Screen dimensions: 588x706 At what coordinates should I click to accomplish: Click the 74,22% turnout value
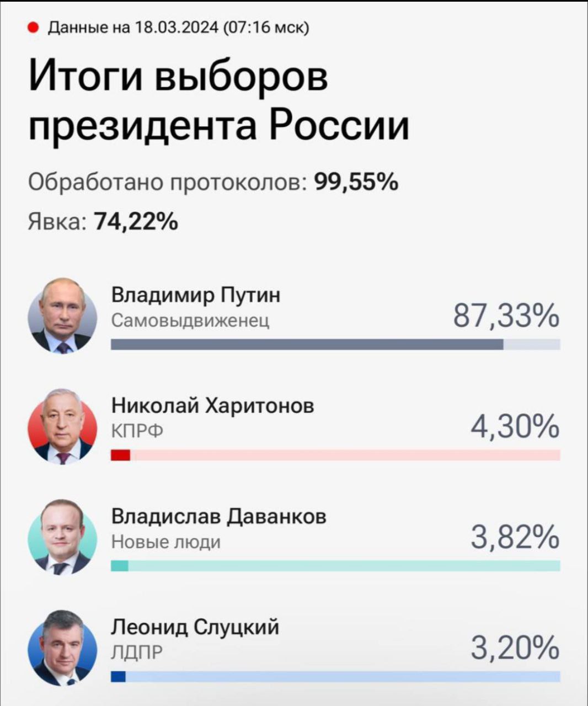tap(136, 221)
